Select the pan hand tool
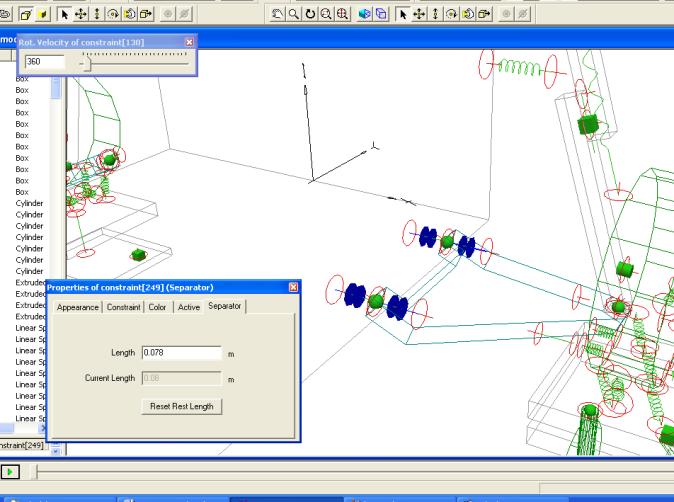 (277, 14)
